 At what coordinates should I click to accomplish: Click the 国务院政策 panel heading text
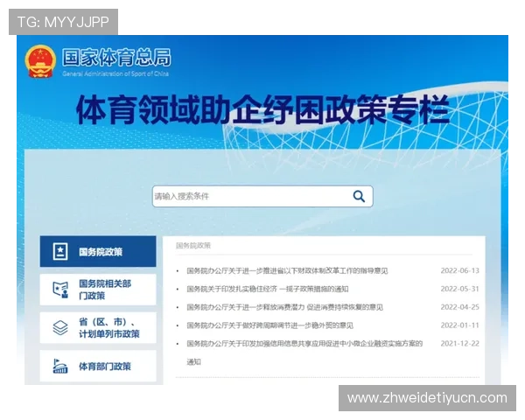(x=193, y=246)
